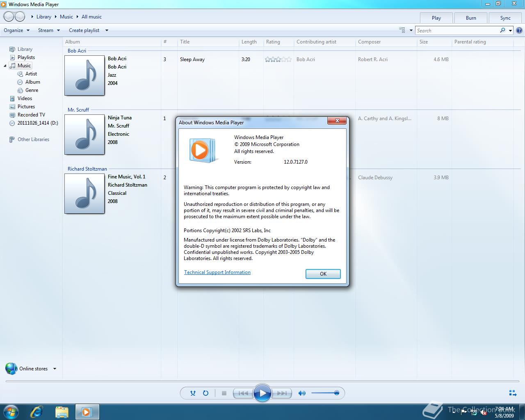Click the View options icon
The image size is (525, 420).
click(x=402, y=30)
